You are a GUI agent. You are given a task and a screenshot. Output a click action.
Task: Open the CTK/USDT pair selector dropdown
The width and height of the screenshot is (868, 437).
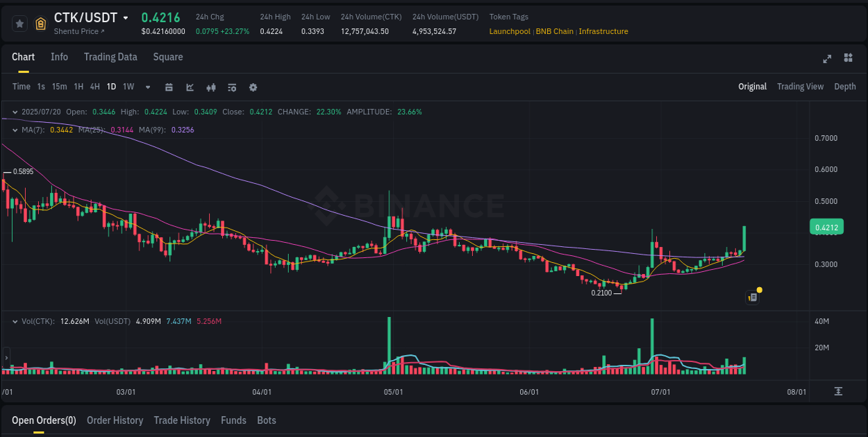point(126,18)
